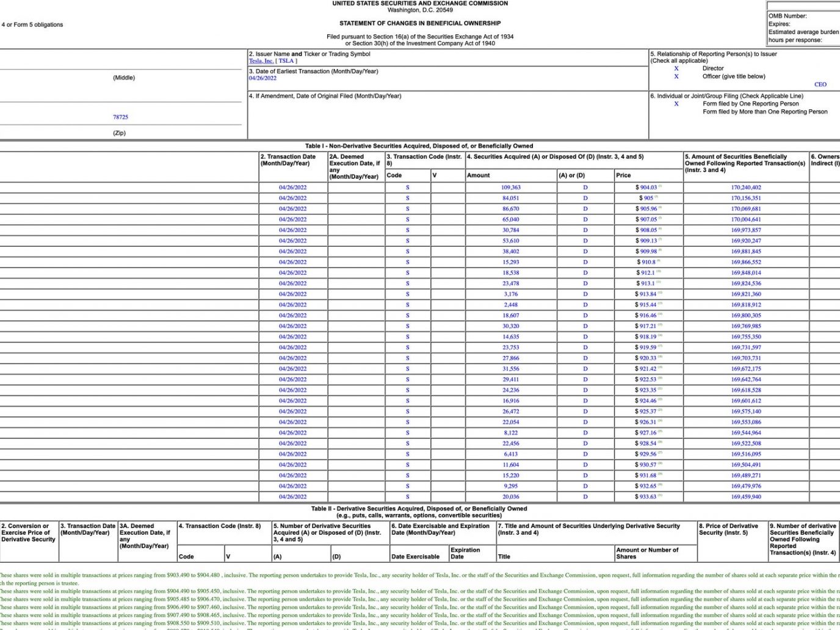The height and width of the screenshot is (630, 840).
Task: Click the amount 20,036 in the last row
Action: tap(511, 497)
